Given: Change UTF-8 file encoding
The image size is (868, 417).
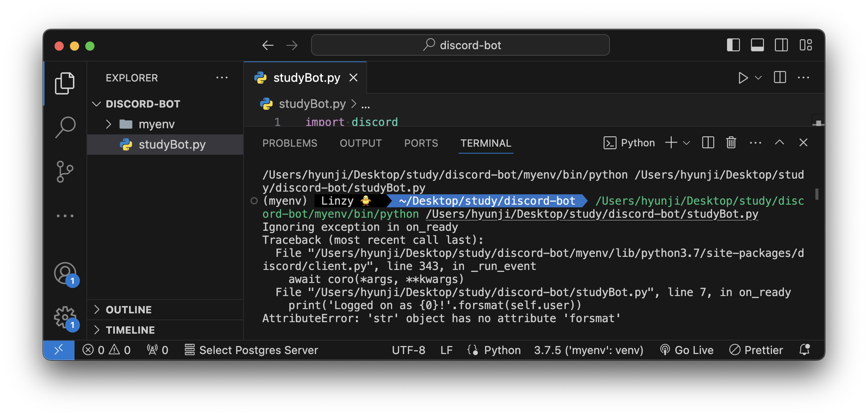Looking at the screenshot, I should (408, 350).
